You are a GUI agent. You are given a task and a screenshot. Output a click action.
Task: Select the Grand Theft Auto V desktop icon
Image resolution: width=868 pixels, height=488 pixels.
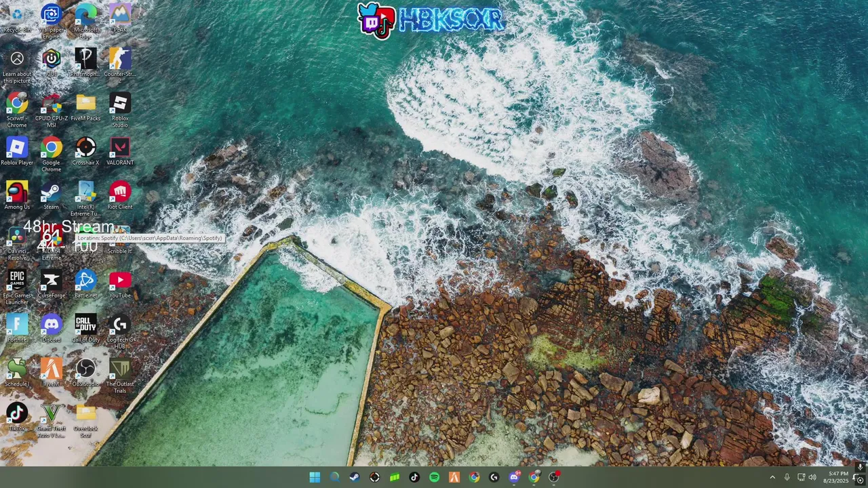pos(52,419)
